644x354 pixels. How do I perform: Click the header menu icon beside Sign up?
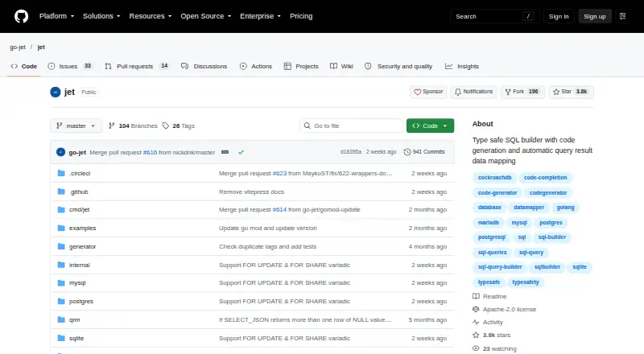pos(622,16)
